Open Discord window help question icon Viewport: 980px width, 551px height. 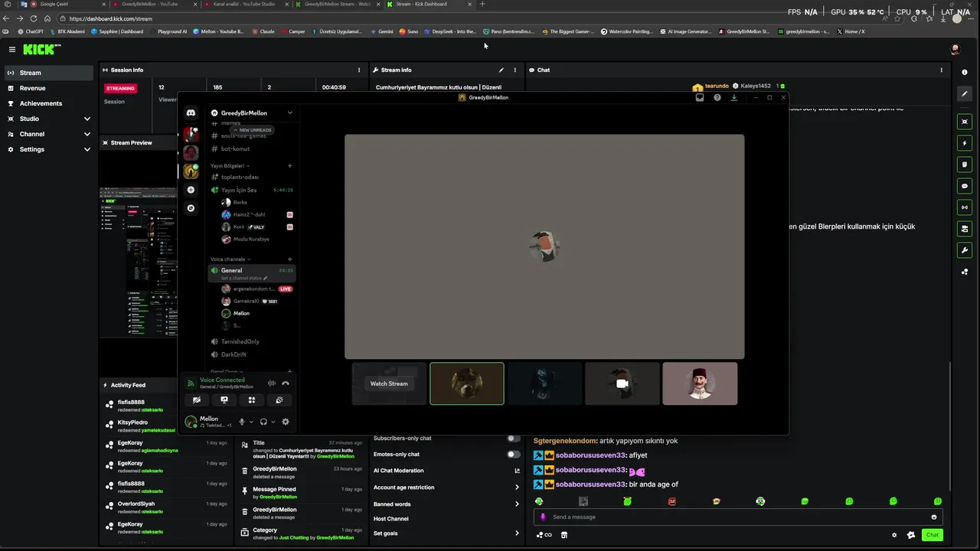(x=717, y=97)
